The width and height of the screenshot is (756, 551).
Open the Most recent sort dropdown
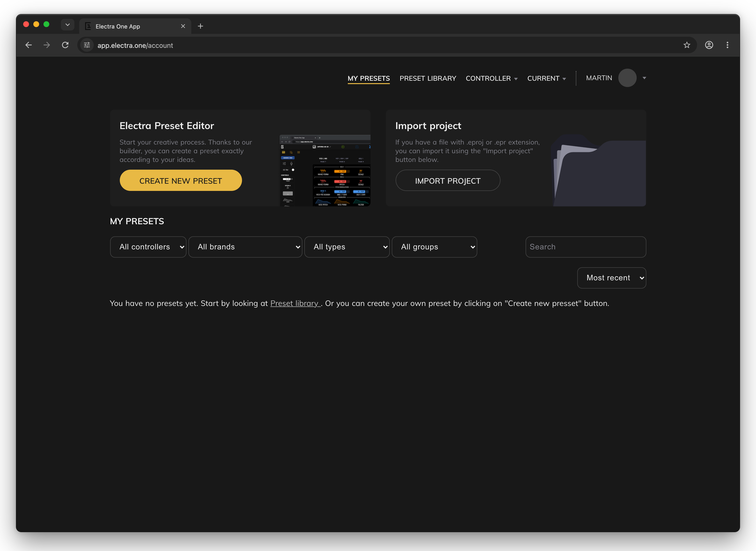tap(611, 278)
